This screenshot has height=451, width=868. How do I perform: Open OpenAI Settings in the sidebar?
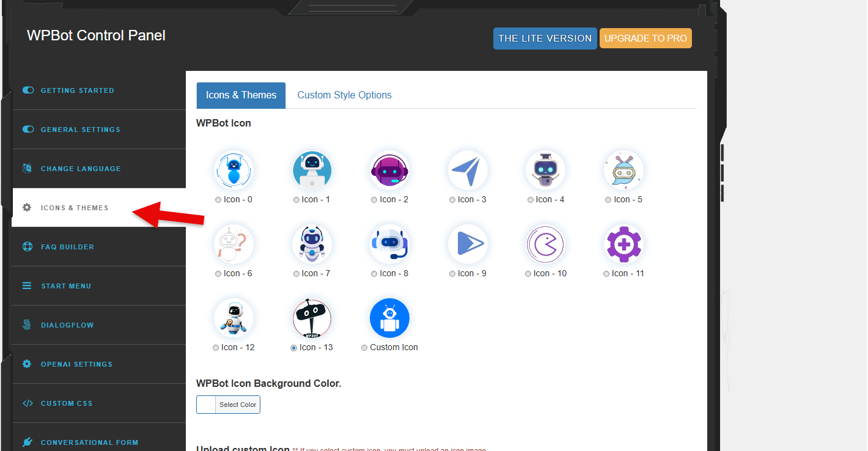point(98,364)
